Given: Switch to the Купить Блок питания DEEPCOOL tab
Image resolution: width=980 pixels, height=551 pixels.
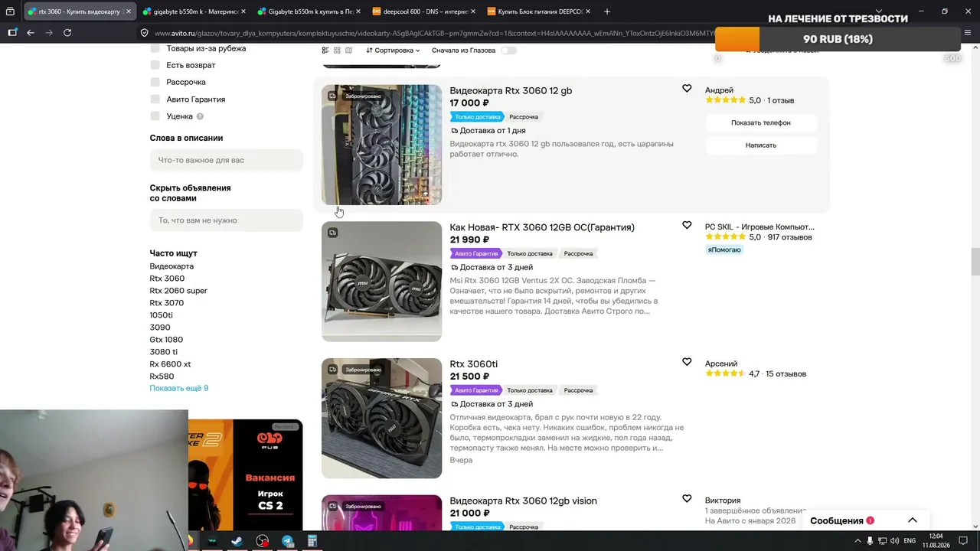Looking at the screenshot, I should (538, 11).
